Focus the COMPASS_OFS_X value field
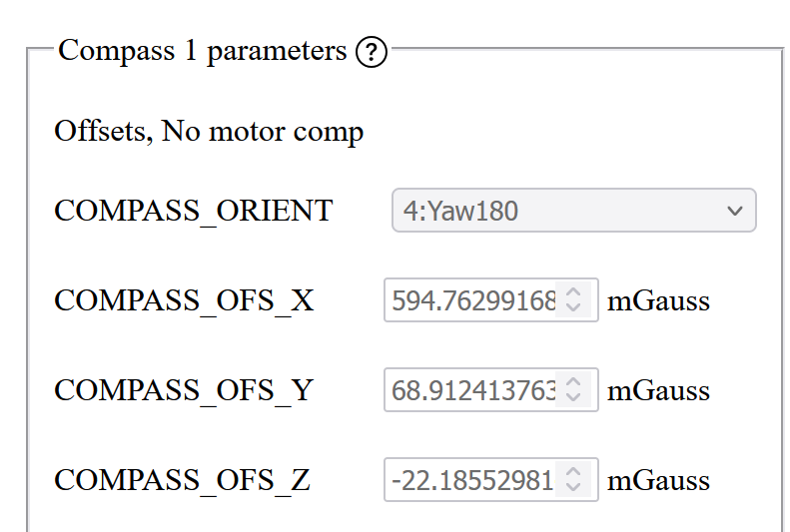The image size is (790, 532). coord(491,300)
